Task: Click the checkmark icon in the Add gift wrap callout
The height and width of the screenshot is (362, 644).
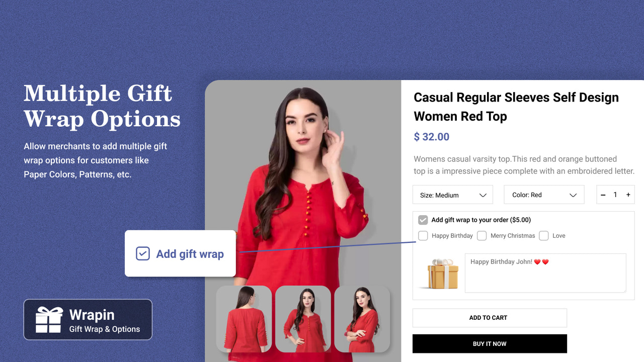Action: 143,253
